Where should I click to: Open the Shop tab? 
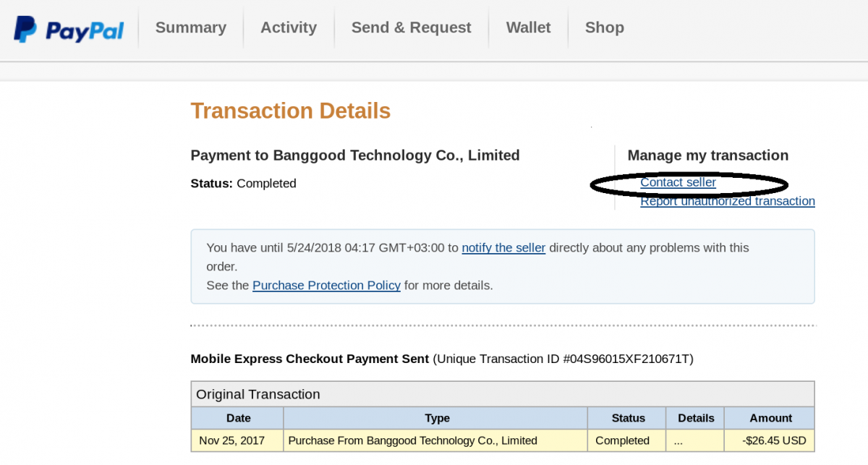point(605,27)
